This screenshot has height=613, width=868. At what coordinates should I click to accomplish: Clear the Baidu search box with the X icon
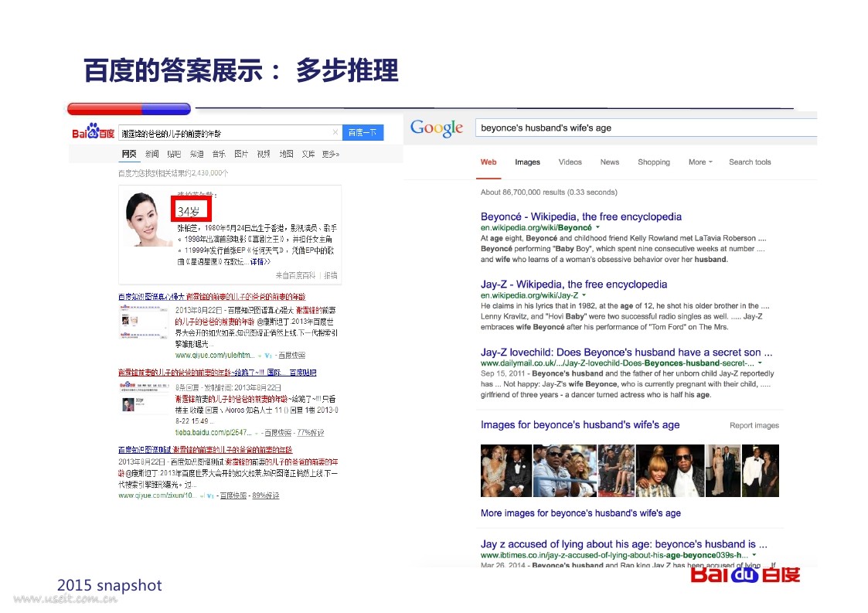click(x=335, y=132)
